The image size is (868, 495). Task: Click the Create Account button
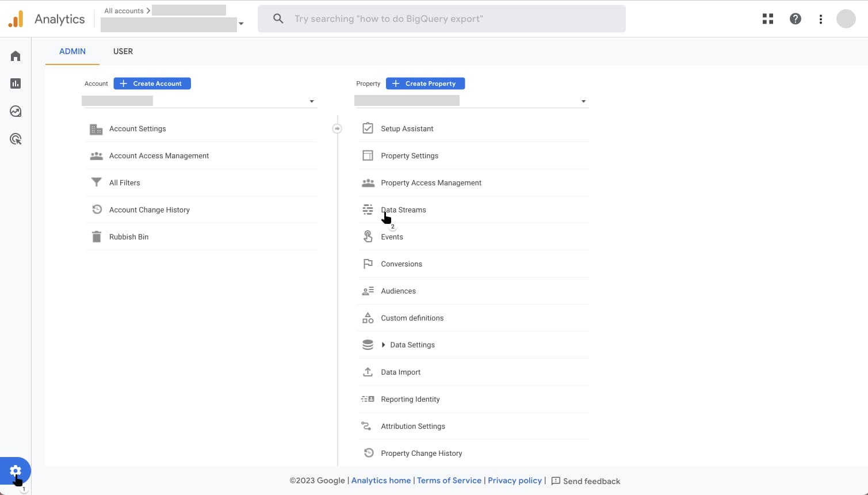[152, 83]
